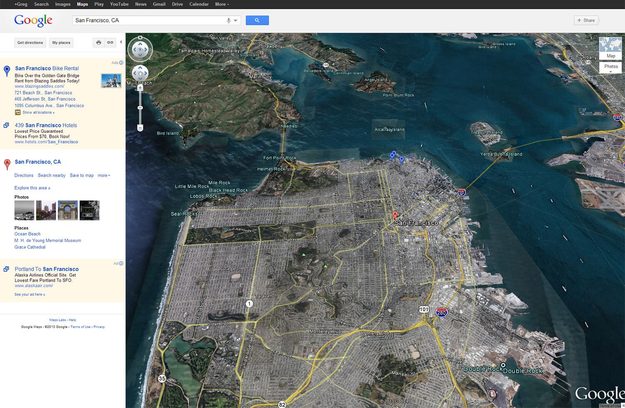
Task: Click the zoom slider handle on the map
Action: tap(140, 108)
